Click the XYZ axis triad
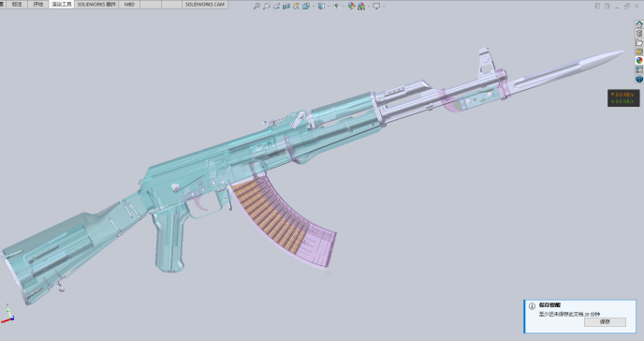Viewport: 644px width, 341px height. [7, 314]
